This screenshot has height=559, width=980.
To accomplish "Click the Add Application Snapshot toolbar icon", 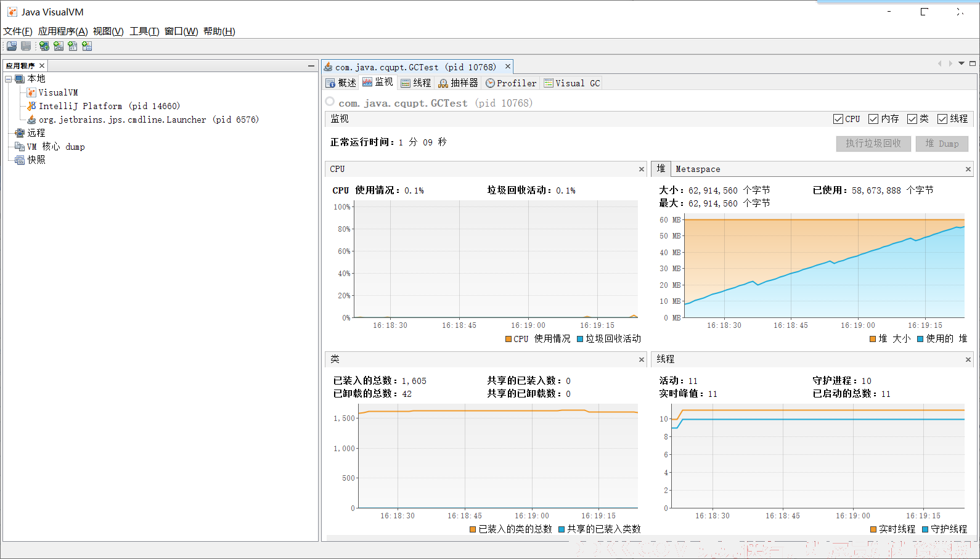I will 87,46.
